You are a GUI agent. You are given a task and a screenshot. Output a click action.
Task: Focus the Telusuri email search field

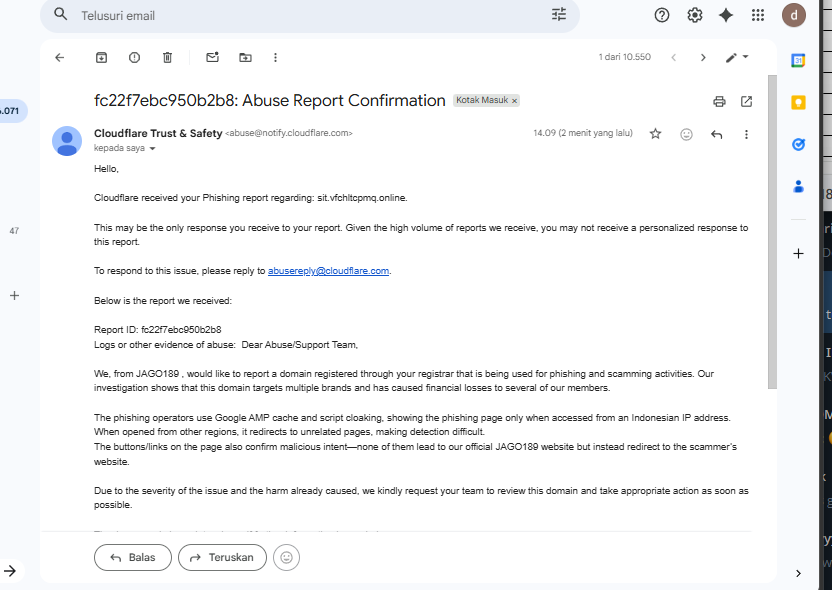click(x=310, y=15)
